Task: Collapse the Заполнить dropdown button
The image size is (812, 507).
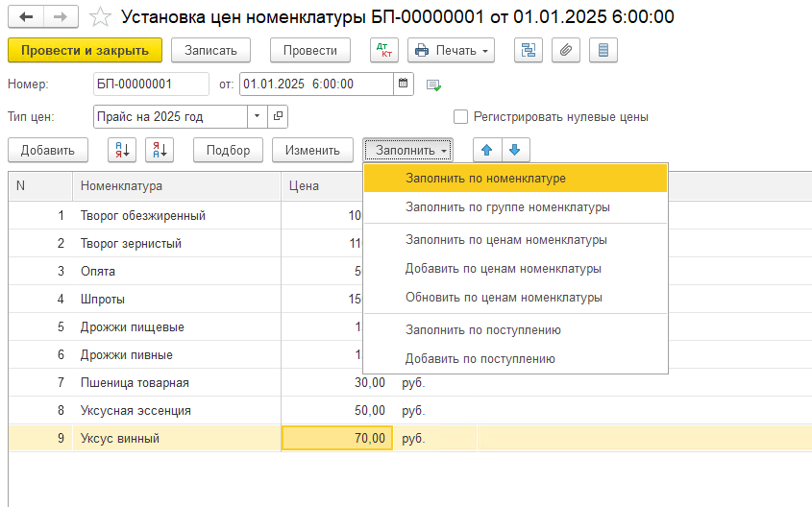Action: click(408, 150)
